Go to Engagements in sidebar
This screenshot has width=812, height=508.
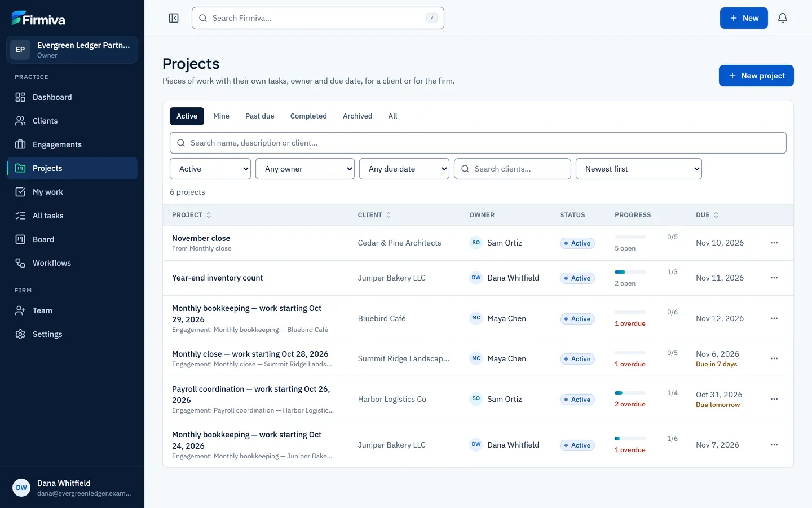click(72, 144)
